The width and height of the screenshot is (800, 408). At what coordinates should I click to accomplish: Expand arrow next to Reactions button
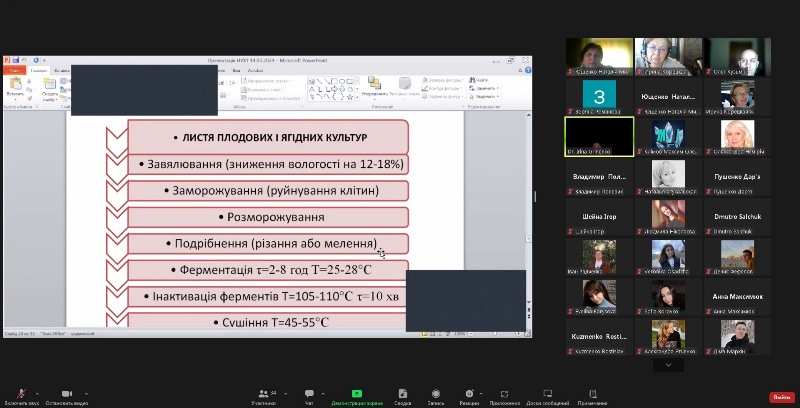pos(481,394)
